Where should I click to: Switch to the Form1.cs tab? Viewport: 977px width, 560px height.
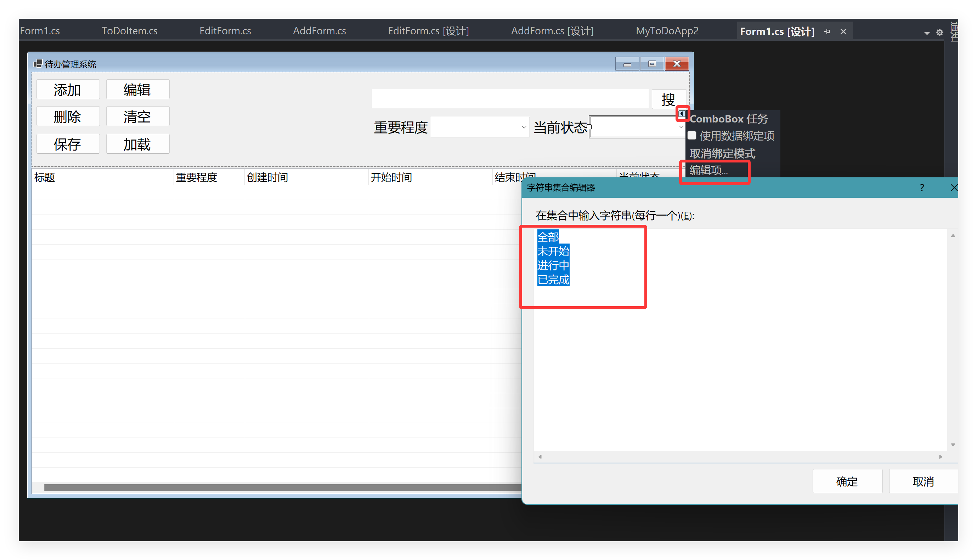[x=40, y=31]
